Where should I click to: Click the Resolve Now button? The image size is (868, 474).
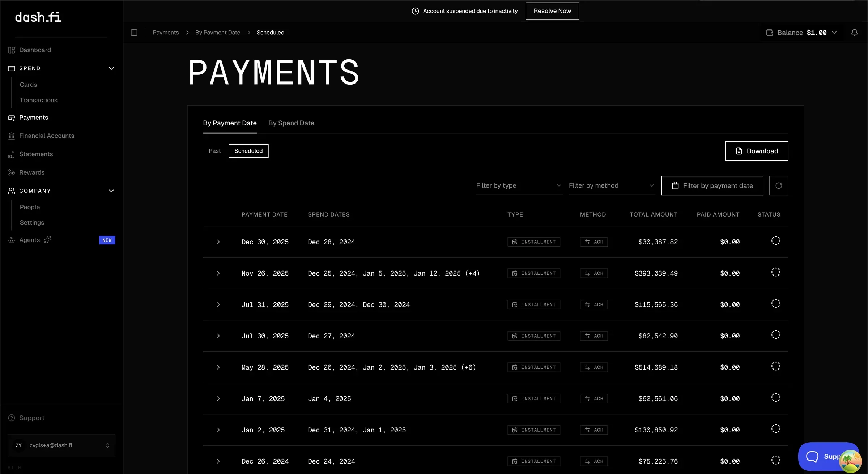pyautogui.click(x=552, y=11)
